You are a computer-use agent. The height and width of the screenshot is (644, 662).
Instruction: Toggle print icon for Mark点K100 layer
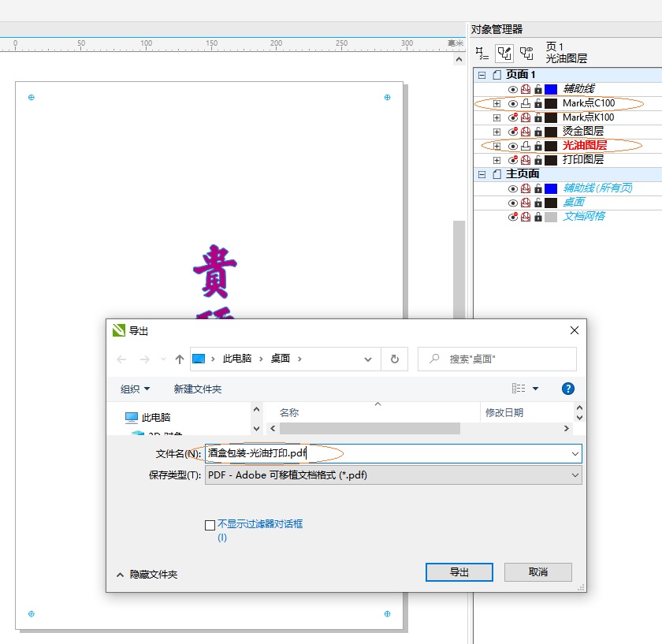tap(526, 117)
